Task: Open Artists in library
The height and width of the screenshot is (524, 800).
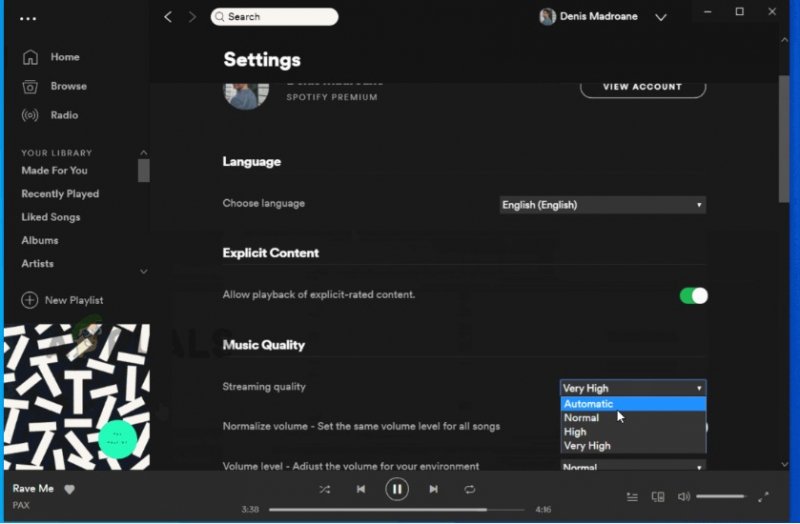Action: pos(37,264)
